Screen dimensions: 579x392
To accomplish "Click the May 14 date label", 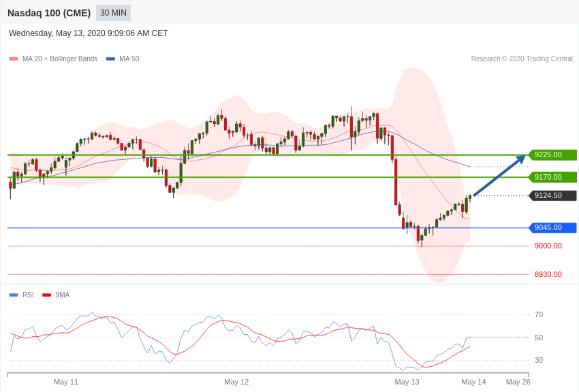I will tap(474, 382).
